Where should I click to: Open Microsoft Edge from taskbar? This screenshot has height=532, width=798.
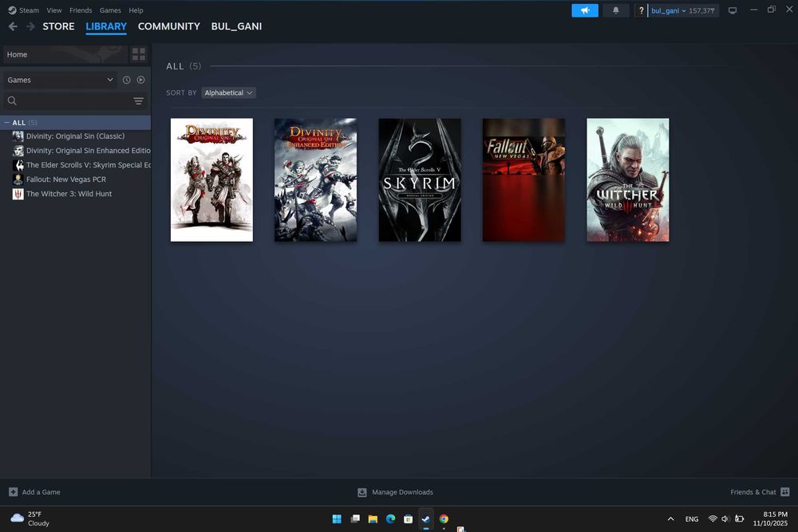coord(391,518)
